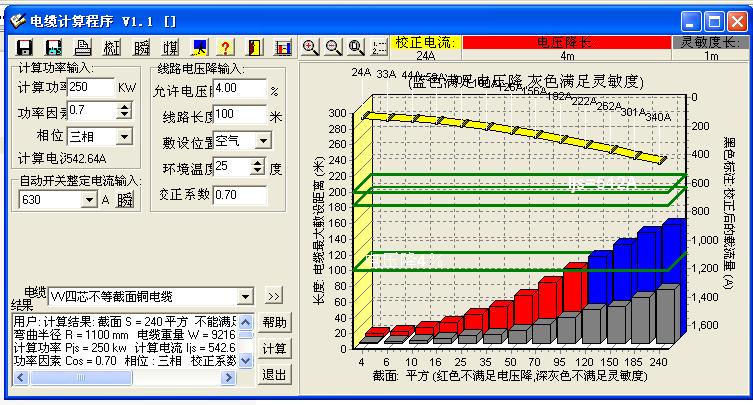
Task: Click the exit door icon in toolbar
Action: point(254,48)
